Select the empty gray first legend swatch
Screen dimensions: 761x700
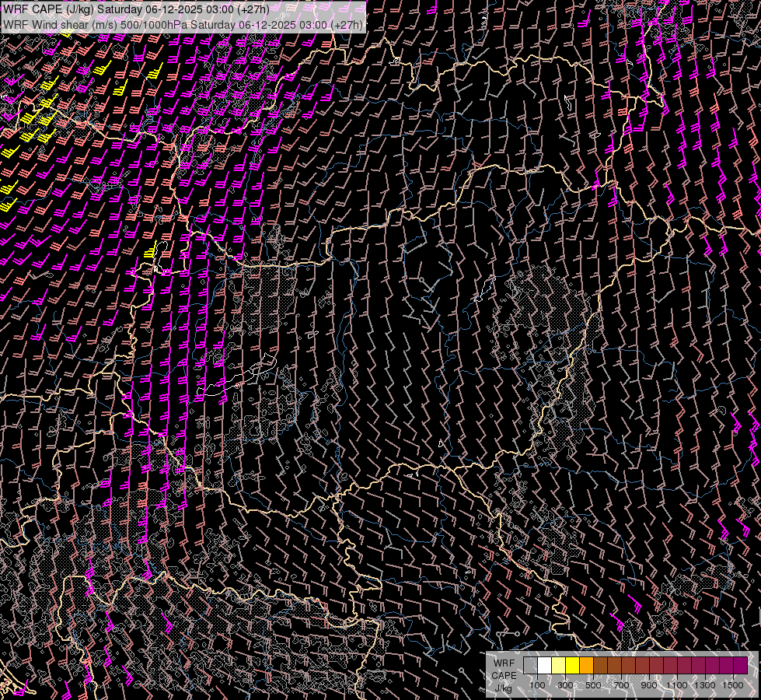coord(531,666)
